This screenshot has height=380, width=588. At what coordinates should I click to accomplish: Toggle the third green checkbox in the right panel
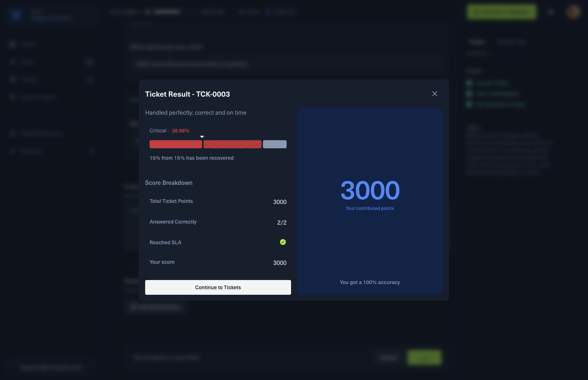(x=469, y=104)
